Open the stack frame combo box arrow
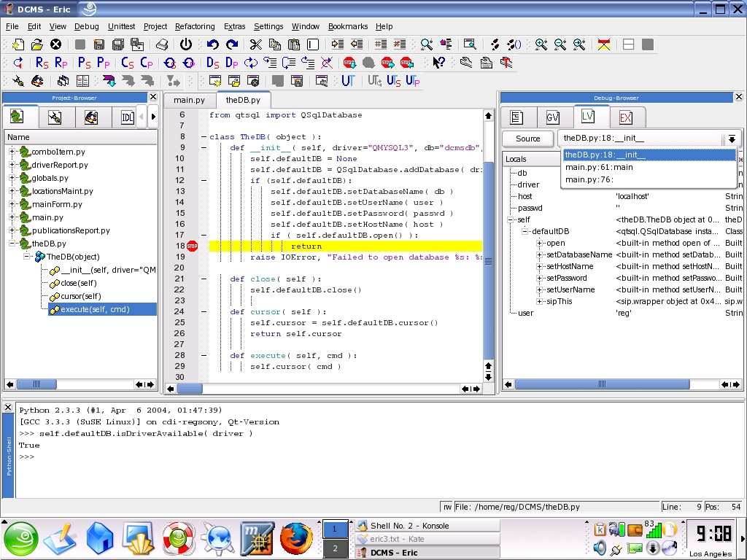The image size is (747, 560). click(731, 139)
